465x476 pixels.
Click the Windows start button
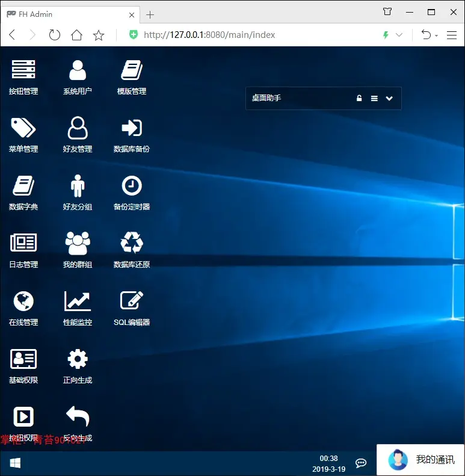pos(15,463)
